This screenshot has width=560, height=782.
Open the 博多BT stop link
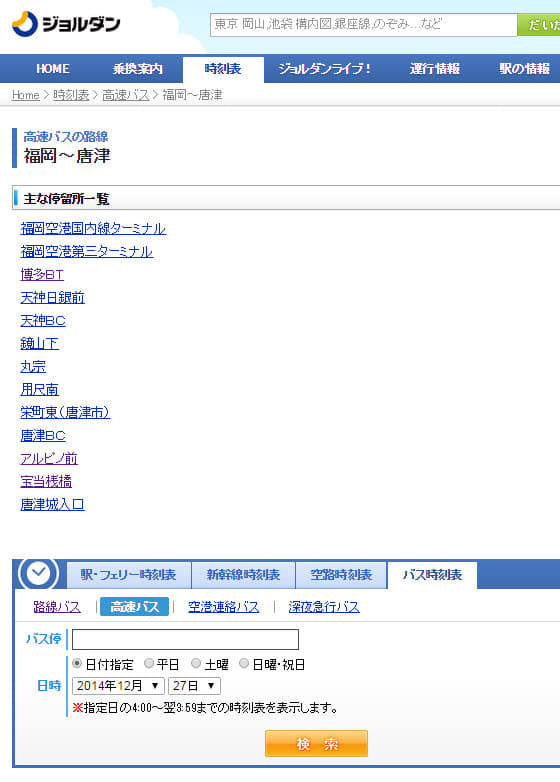(42, 274)
